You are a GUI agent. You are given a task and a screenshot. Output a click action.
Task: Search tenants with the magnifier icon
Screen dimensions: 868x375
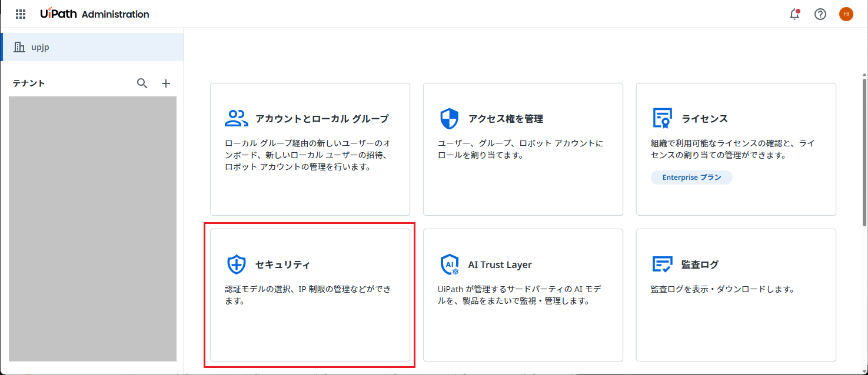pos(142,83)
